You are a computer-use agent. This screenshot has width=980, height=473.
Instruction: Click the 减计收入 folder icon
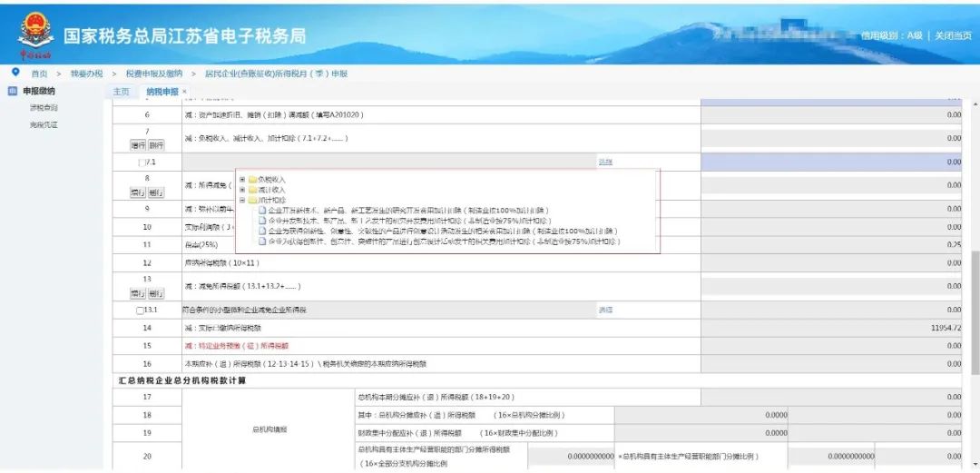[x=252, y=190]
